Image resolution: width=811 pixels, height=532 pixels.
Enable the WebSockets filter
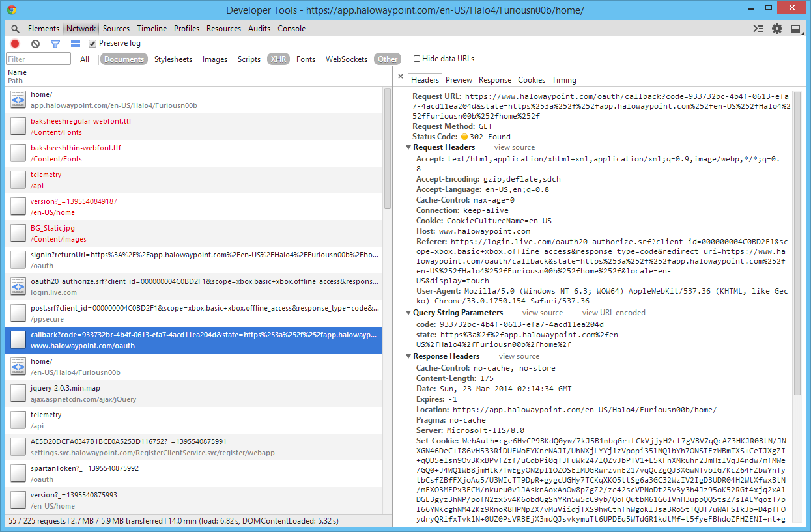(347, 59)
